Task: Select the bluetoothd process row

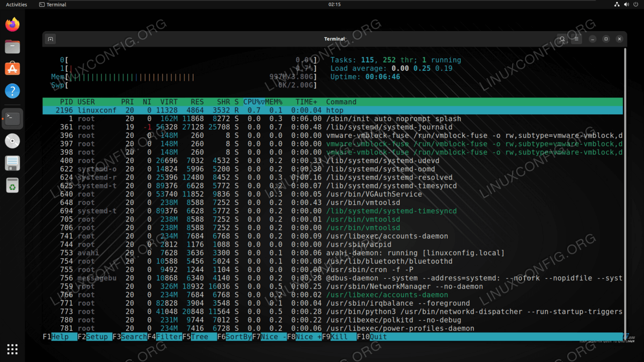Action: [333, 261]
